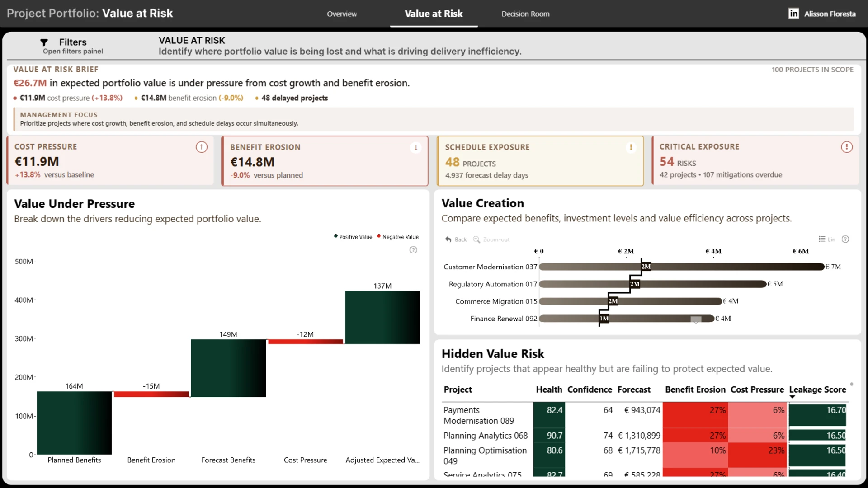Screen dimensions: 868x488
Task: Click the Finance Renewal 092 row label
Action: tap(504, 319)
